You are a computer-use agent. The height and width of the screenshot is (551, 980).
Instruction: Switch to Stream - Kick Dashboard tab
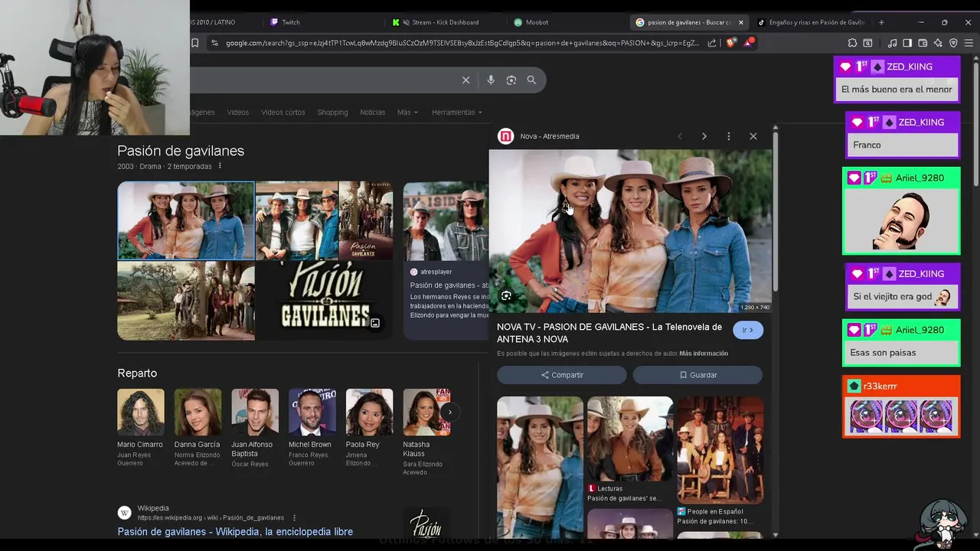(444, 22)
